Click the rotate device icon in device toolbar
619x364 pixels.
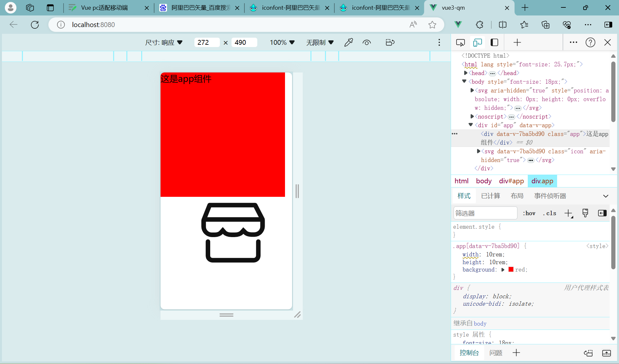pos(390,42)
